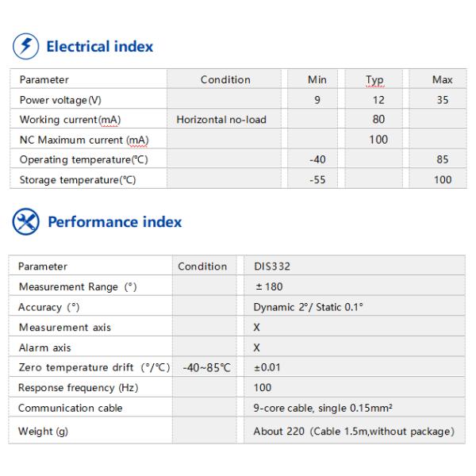
Task: Click the Operating temperature minimum -40 value
Action: point(317,159)
